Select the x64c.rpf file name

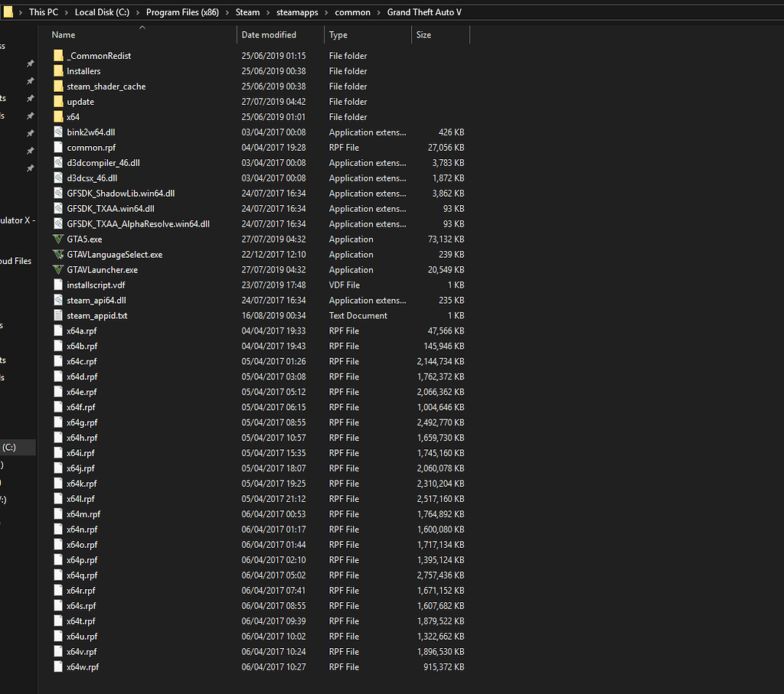[81, 361]
